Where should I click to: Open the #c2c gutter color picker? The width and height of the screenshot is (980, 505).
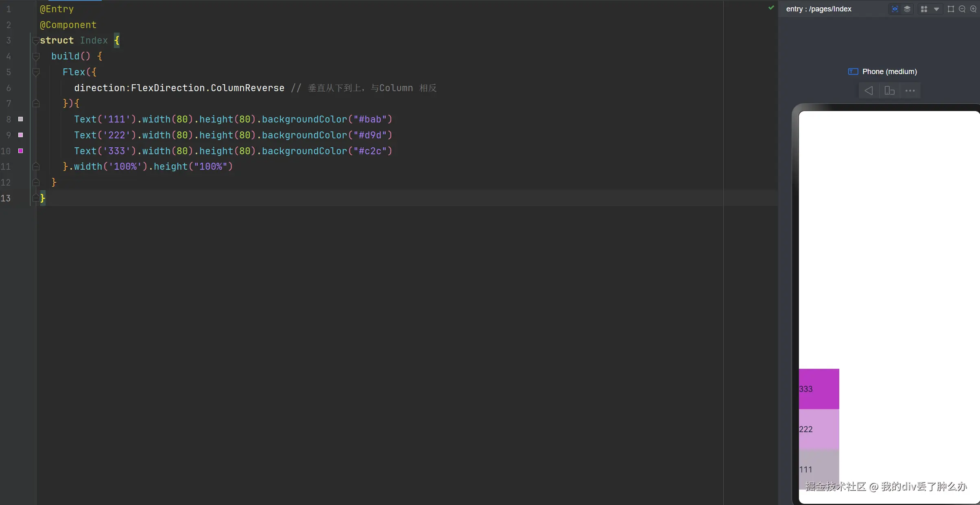(20, 151)
